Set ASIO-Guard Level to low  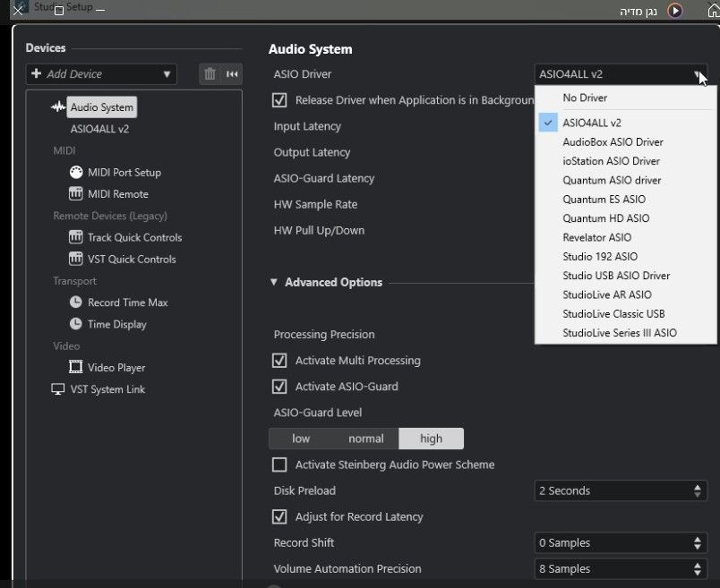pos(301,439)
